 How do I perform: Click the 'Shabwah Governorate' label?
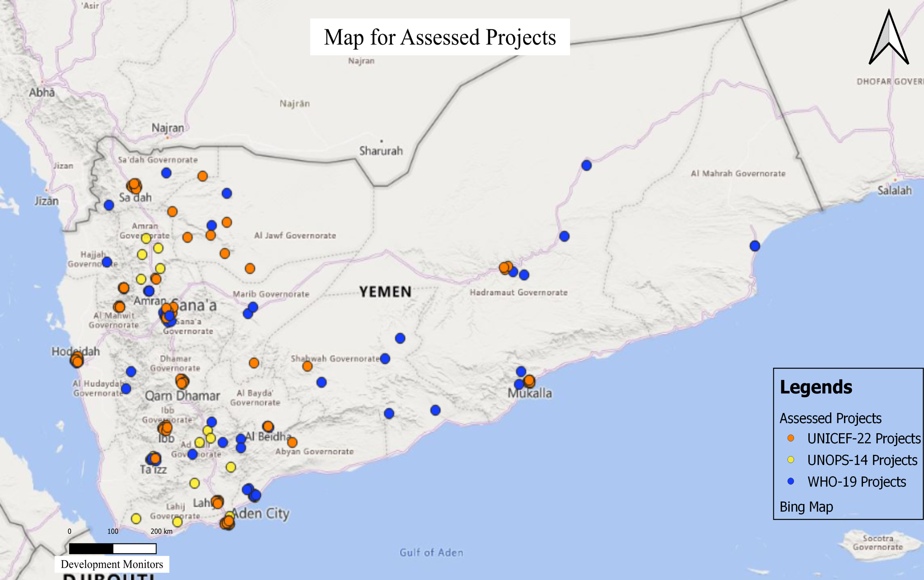click(x=335, y=358)
